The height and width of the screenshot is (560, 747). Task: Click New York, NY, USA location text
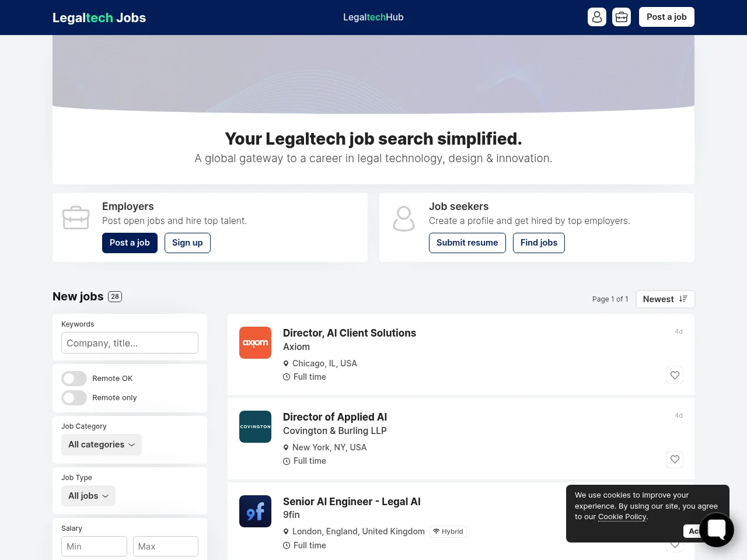[x=330, y=447]
